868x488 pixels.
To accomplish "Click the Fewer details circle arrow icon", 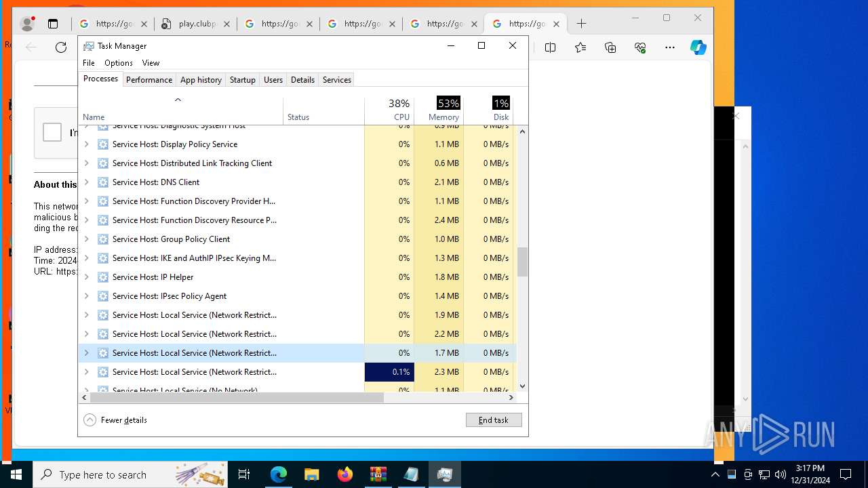I will pyautogui.click(x=90, y=420).
